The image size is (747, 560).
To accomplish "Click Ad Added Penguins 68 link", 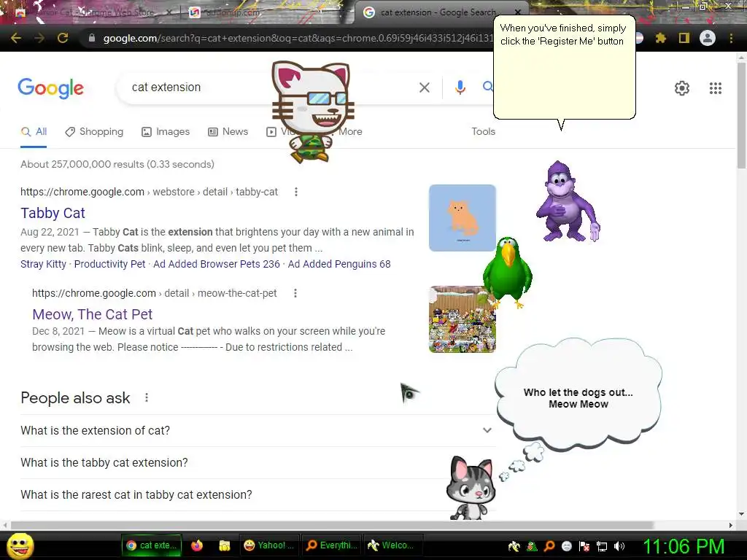I will pyautogui.click(x=338, y=264).
